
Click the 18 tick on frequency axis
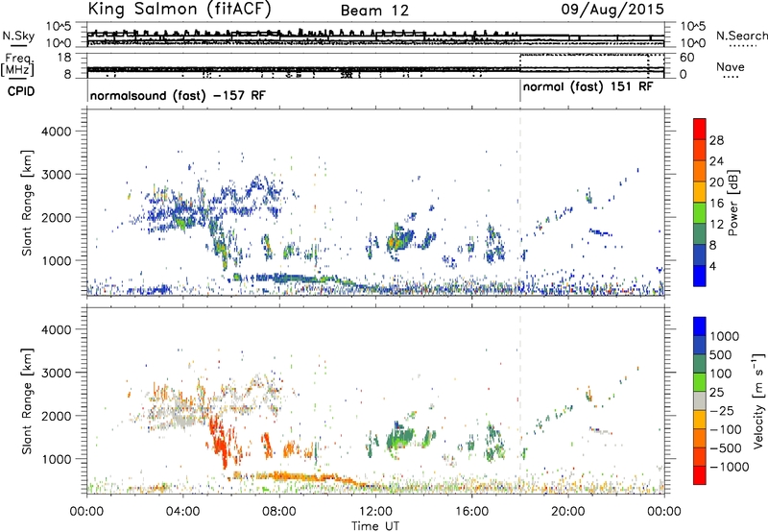[63, 58]
